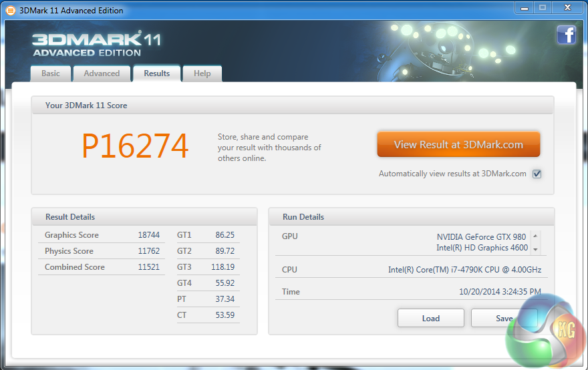Viewport: 588px width, 370px height.
Task: Click the Graphics Score label
Action: tap(71, 235)
